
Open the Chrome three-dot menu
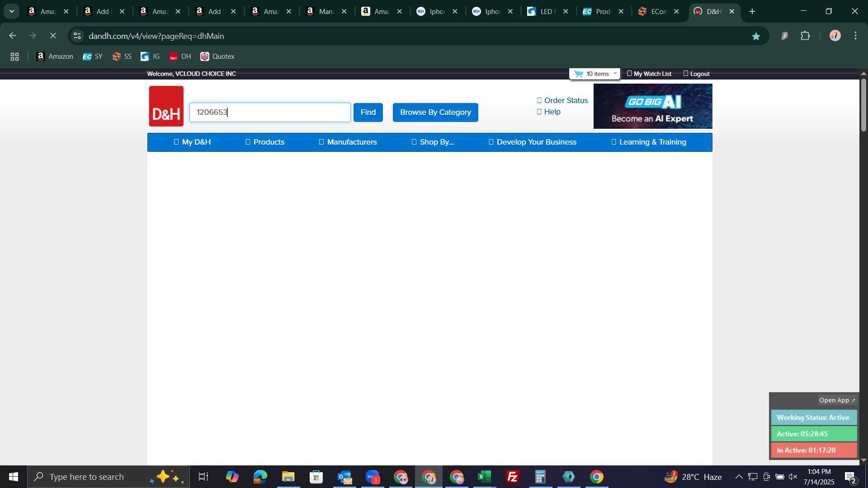coord(856,36)
